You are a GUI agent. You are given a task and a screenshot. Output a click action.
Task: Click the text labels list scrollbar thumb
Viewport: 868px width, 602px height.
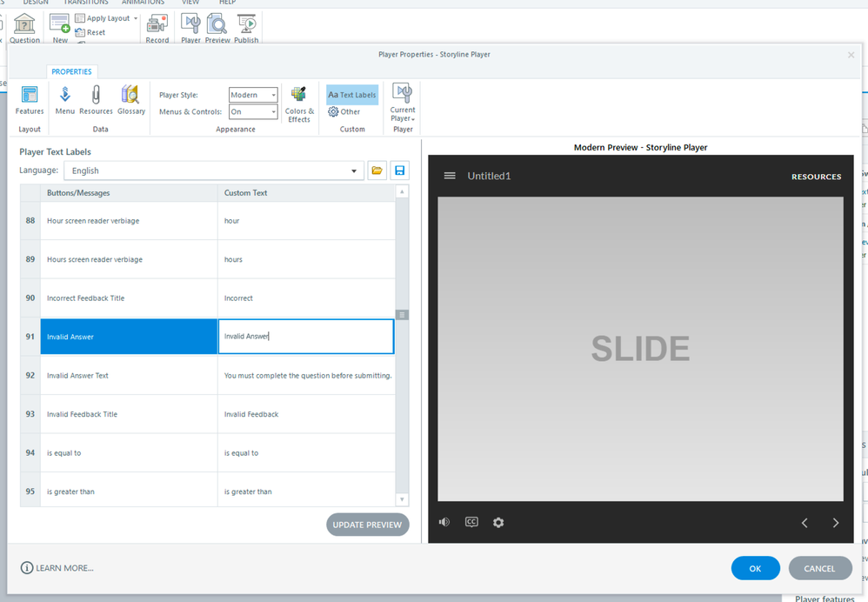pyautogui.click(x=402, y=315)
